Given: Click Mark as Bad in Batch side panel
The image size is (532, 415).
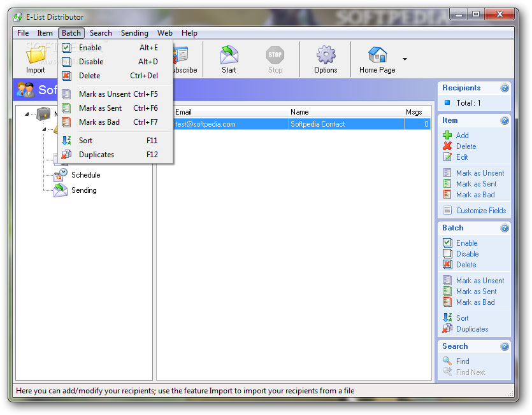Looking at the screenshot, I should pyautogui.click(x=475, y=302).
